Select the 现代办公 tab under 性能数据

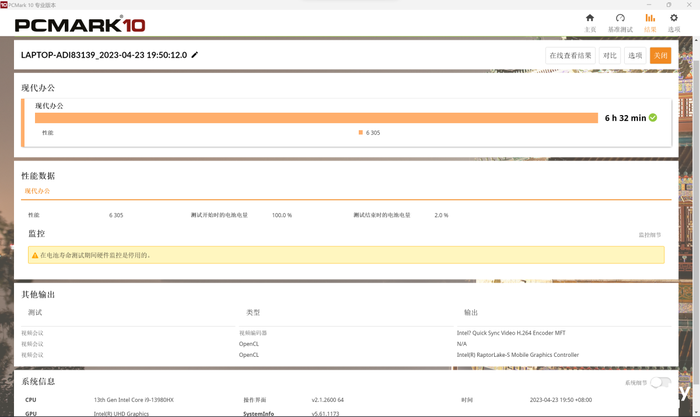(x=38, y=191)
